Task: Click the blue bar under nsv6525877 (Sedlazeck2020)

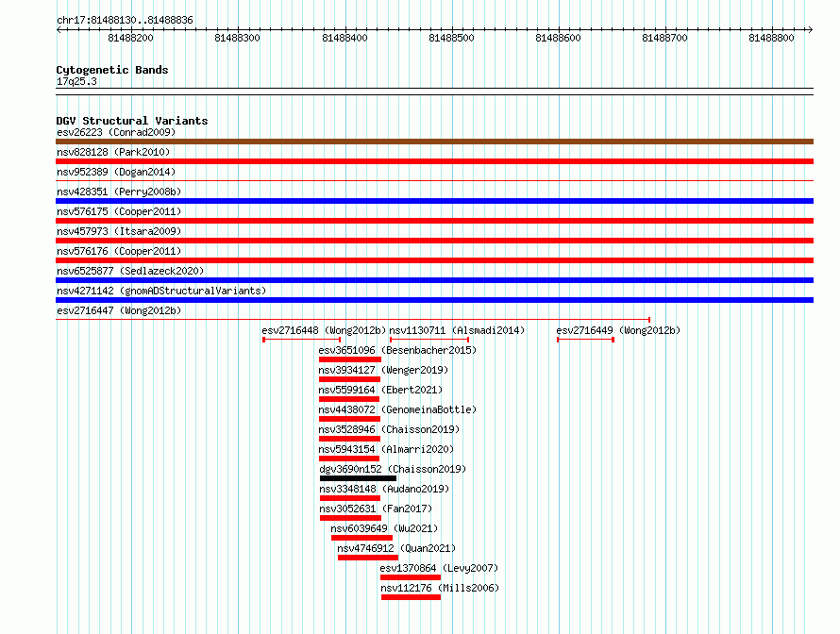Action: click(434, 280)
